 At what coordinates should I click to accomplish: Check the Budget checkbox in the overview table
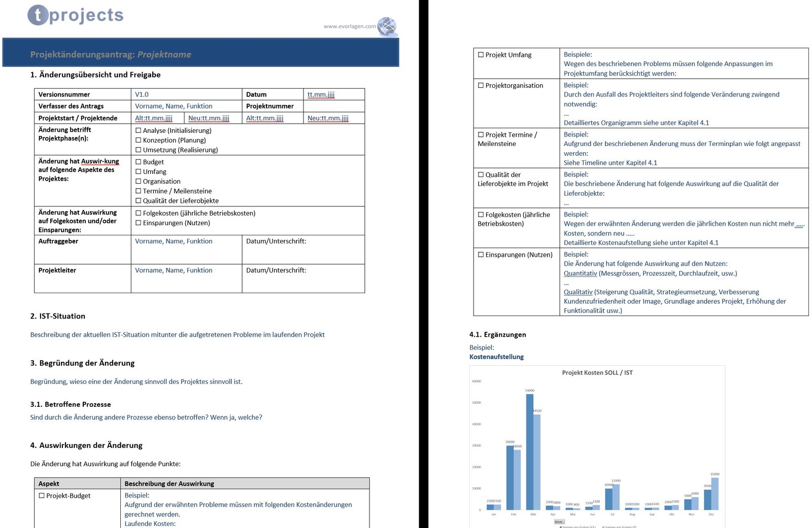pyautogui.click(x=138, y=162)
